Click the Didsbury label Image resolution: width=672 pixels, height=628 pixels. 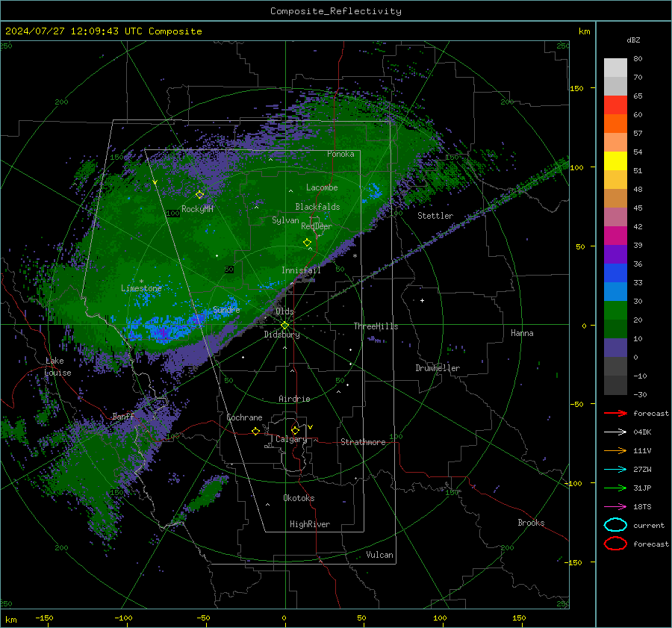point(281,335)
